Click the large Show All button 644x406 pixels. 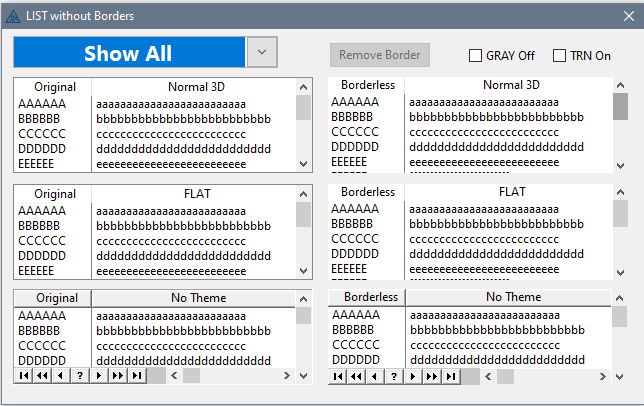coord(129,53)
